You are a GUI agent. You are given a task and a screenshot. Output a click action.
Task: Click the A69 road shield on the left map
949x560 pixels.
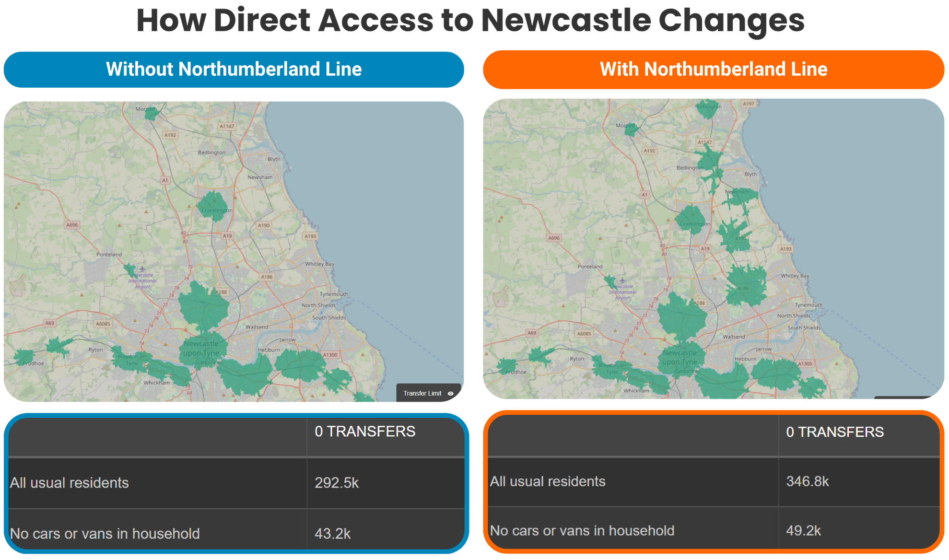49,323
